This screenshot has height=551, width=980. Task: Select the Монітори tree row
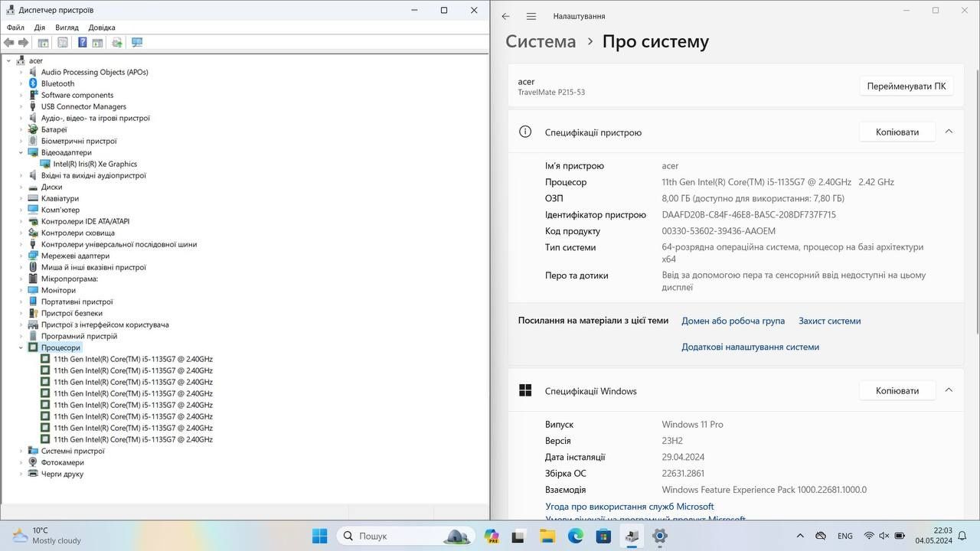[x=58, y=290]
